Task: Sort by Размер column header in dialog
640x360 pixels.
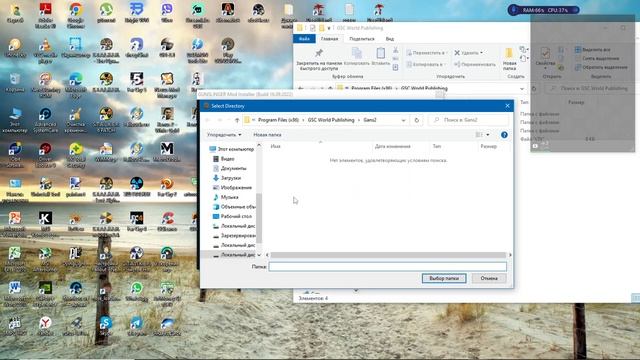Action: tap(489, 146)
